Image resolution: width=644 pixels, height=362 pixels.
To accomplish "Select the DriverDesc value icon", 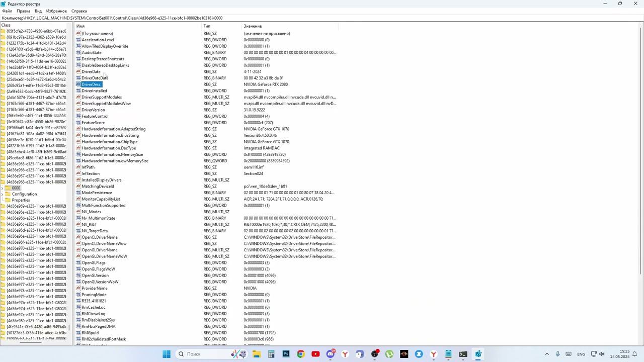I will (x=78, y=84).
